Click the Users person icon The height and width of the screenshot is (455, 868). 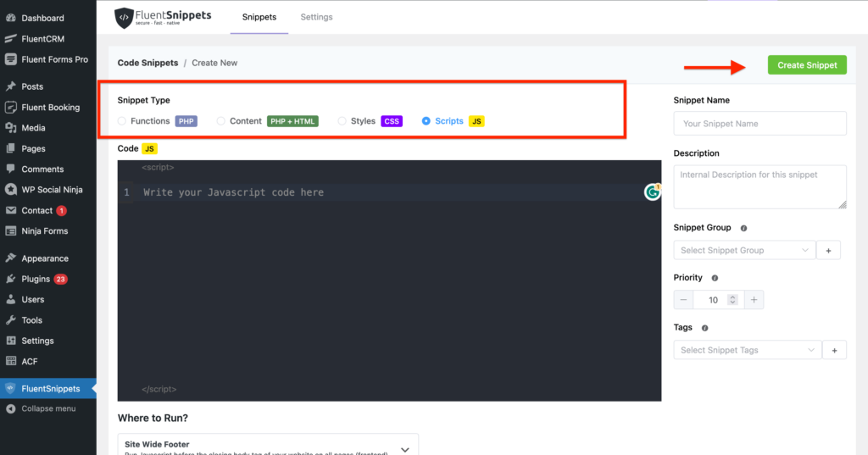(x=10, y=299)
